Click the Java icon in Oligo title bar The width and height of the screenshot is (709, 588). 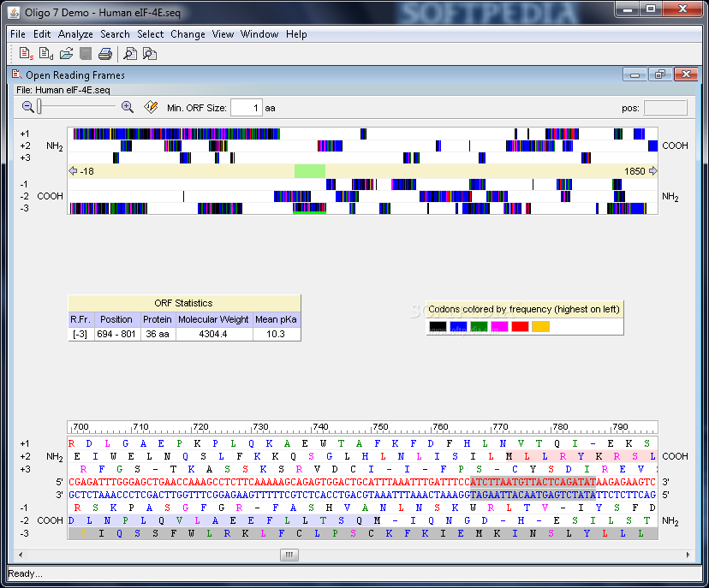(x=15, y=13)
